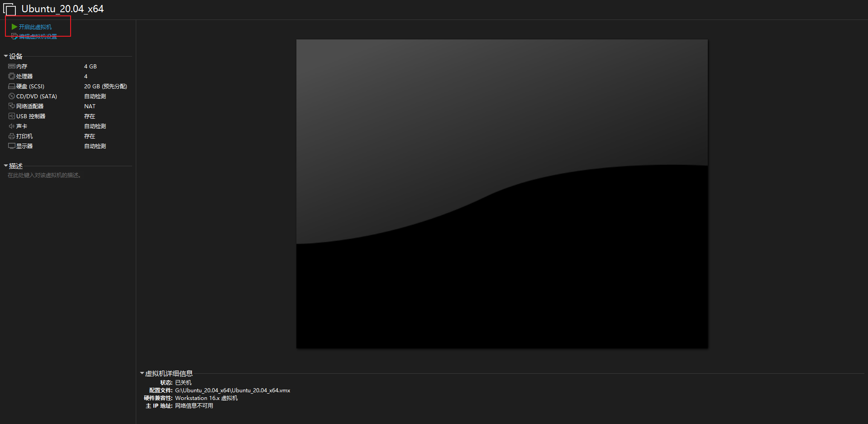This screenshot has height=424, width=868.
Task: Click the network adapter 网络适配器 icon
Action: click(12, 106)
